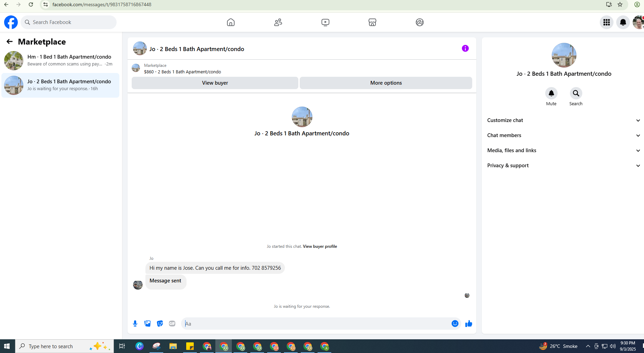Click the Facebook logo icon
This screenshot has width=644, height=353.
11,22
